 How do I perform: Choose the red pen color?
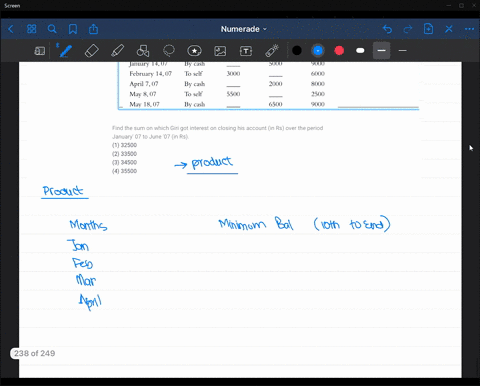(x=339, y=51)
